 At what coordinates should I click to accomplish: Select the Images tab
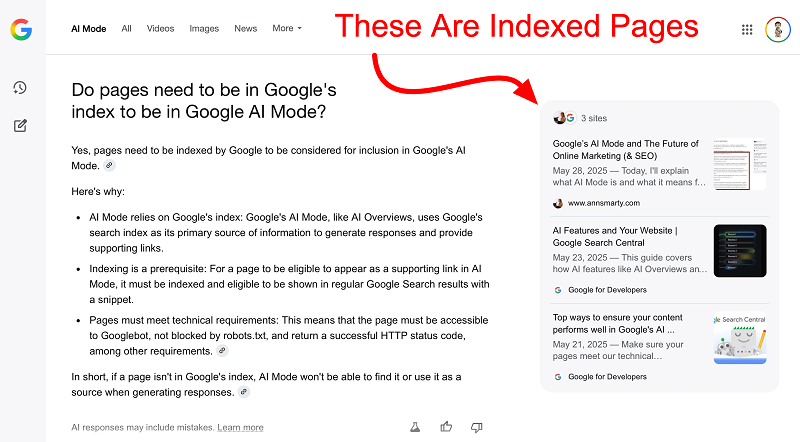point(204,29)
